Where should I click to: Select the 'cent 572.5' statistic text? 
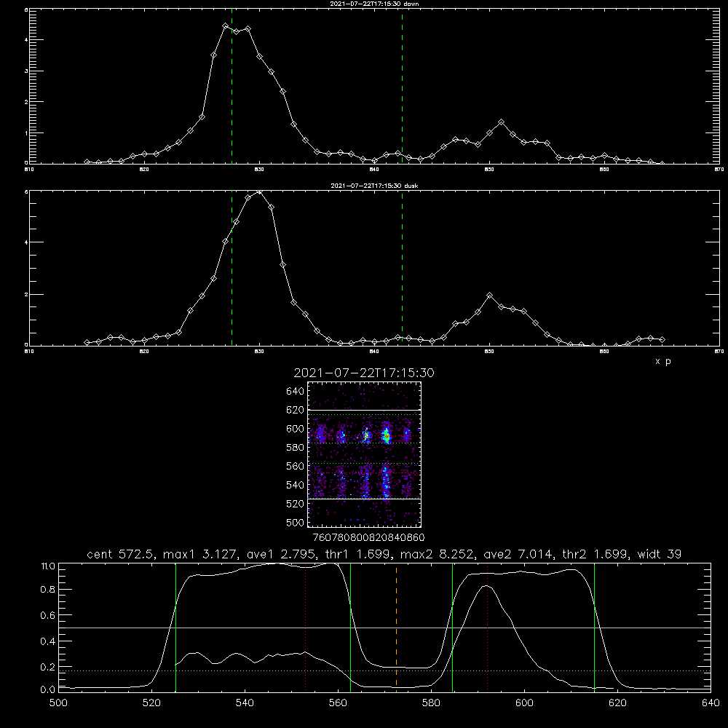pyautogui.click(x=121, y=554)
